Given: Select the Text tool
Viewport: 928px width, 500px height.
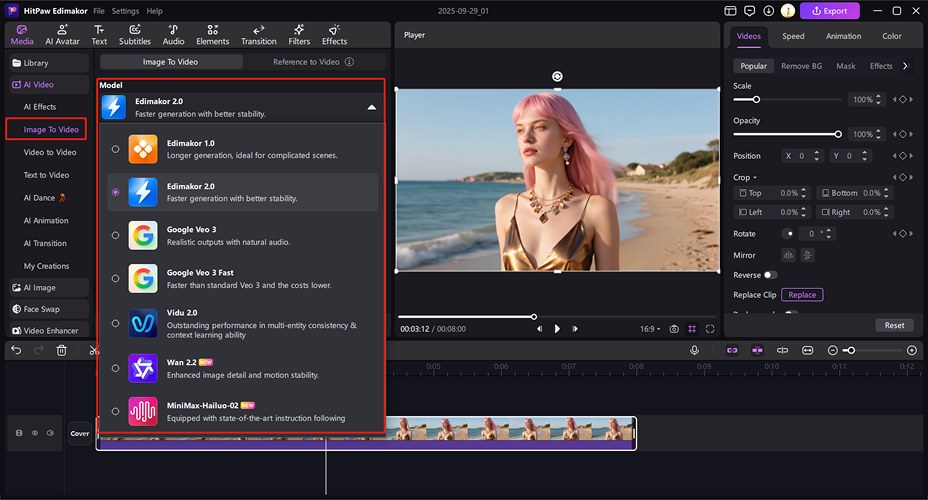Looking at the screenshot, I should point(99,35).
